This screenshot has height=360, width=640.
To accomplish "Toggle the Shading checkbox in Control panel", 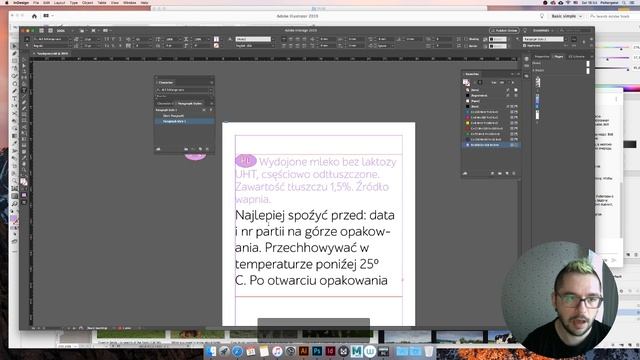I will click(x=466, y=39).
